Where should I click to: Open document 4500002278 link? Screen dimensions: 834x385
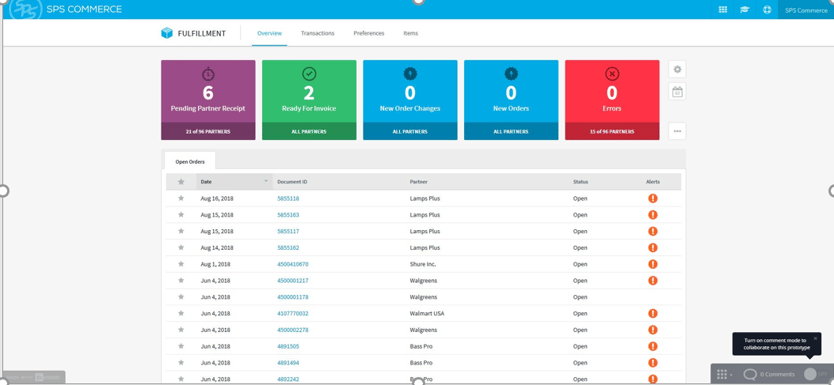[x=293, y=330]
